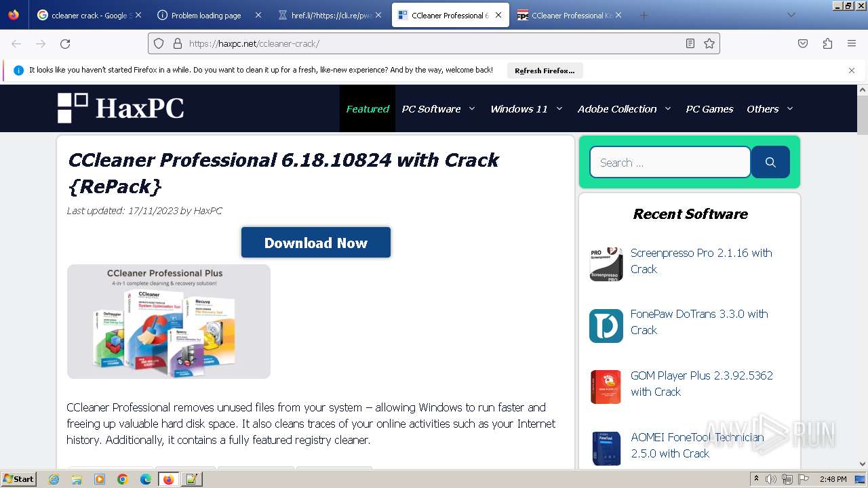Click the Firefox taskbar button
This screenshot has height=488, width=868.
click(169, 479)
